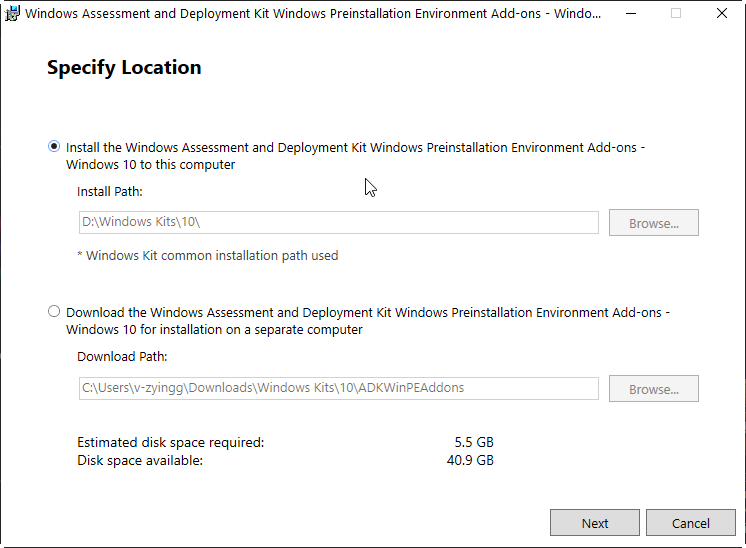This screenshot has height=548, width=746.
Task: Click the Download Path text field
Action: (338, 388)
